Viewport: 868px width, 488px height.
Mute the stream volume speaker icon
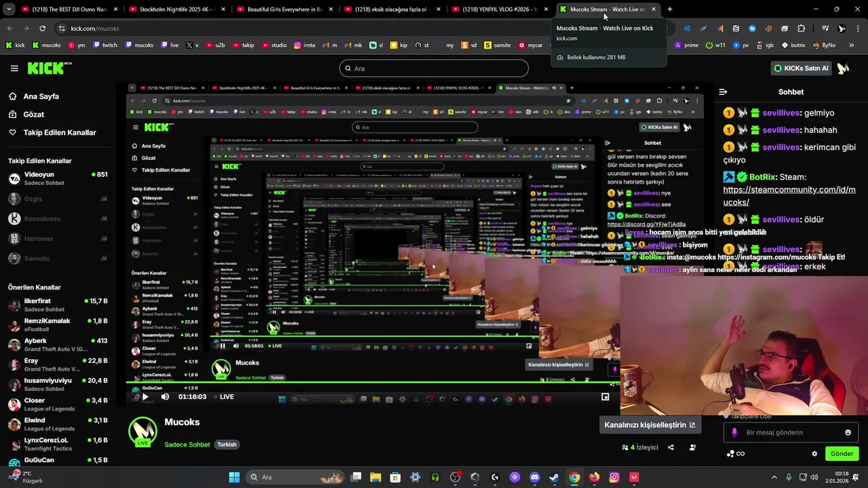pos(165,397)
